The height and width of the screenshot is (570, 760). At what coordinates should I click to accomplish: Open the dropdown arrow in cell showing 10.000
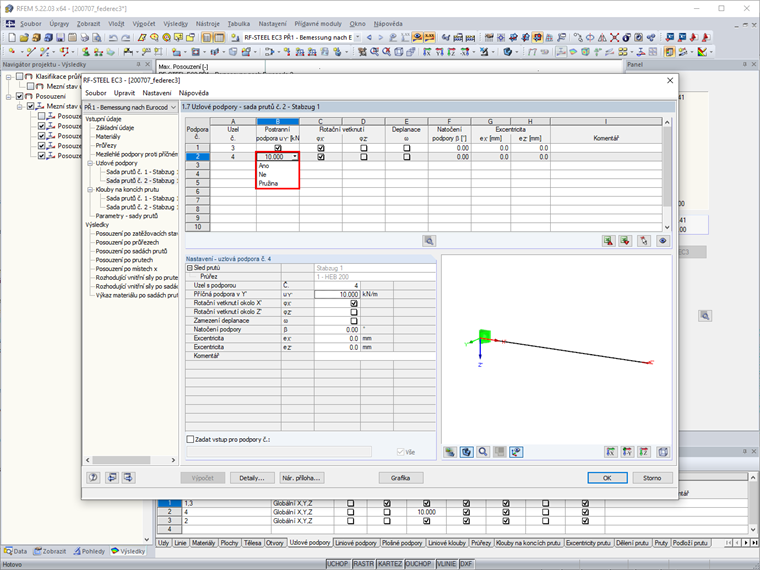coord(295,157)
